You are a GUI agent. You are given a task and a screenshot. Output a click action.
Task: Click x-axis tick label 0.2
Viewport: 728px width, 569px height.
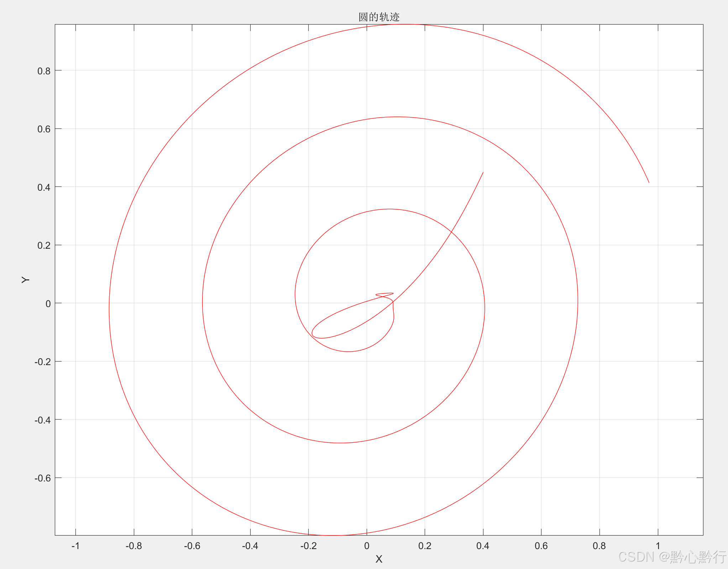pos(425,546)
